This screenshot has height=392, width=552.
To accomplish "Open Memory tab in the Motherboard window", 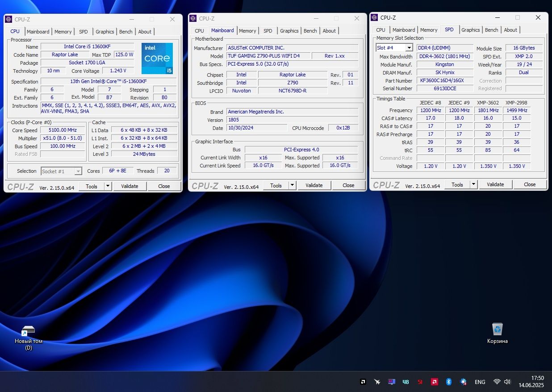I will pyautogui.click(x=247, y=31).
